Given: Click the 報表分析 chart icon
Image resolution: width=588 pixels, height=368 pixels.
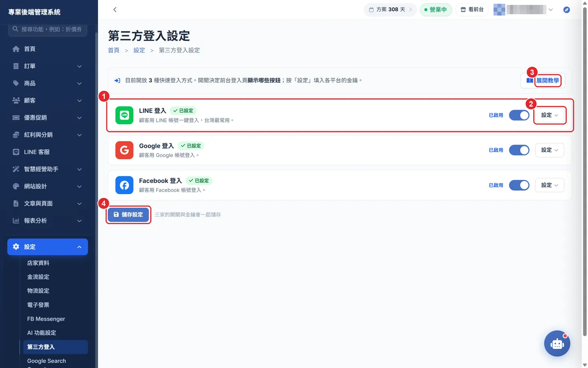Looking at the screenshot, I should (x=16, y=221).
